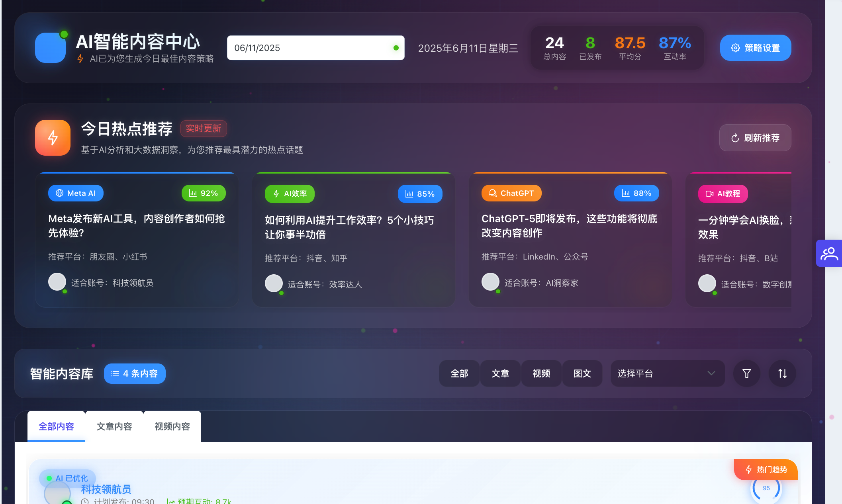Click the lightning icon beside the AI strategy subtitle
Screen dimensions: 842x504
80,59
